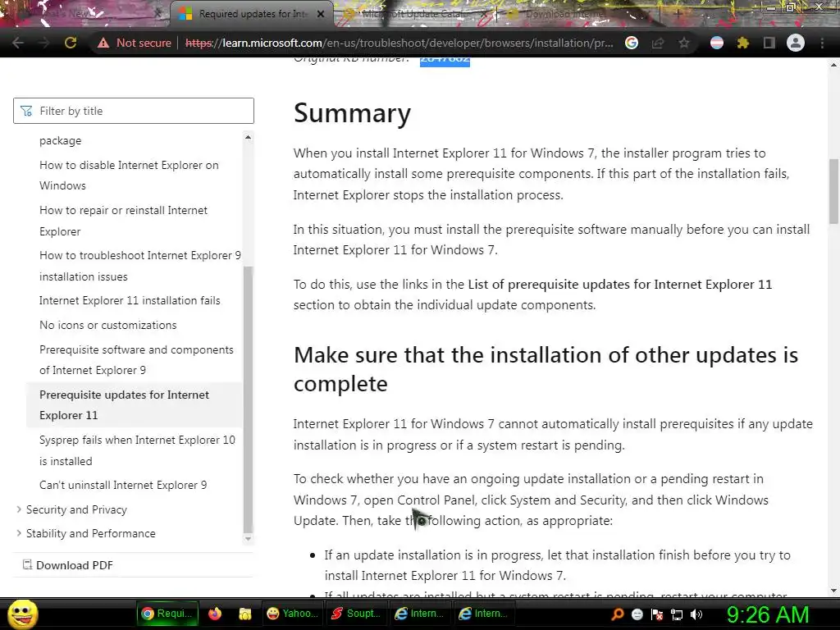Click the table-of-contents scrollbar thumb

coord(248,399)
